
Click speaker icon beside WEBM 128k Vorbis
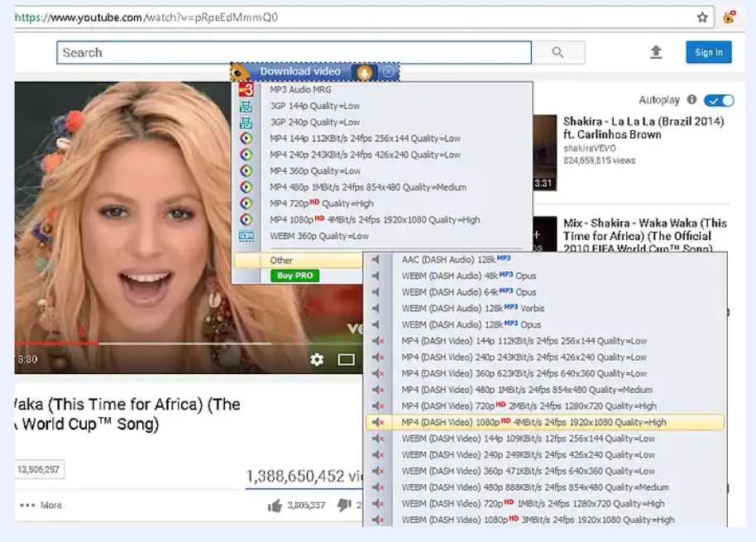coord(376,309)
